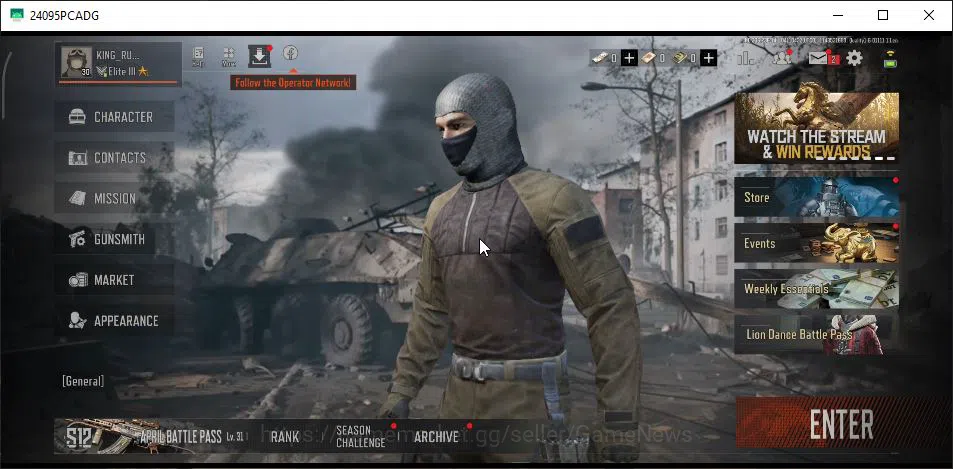Open the Rank tab
Screen dimensions: 953x469
pyautogui.click(x=285, y=436)
